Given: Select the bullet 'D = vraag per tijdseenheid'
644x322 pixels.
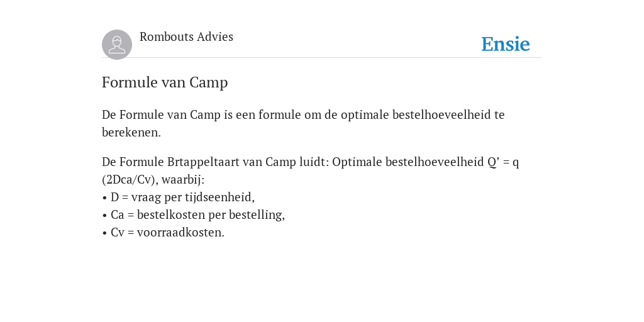Looking at the screenshot, I should tap(178, 197).
